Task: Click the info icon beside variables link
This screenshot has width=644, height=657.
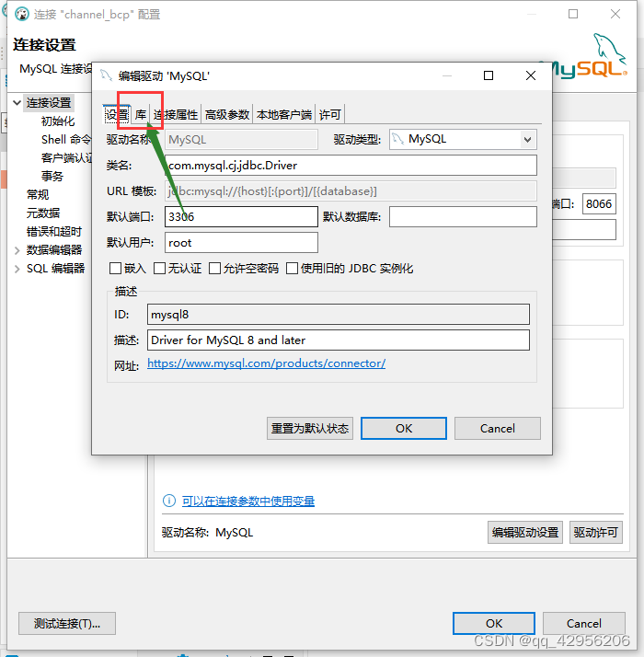Action: [169, 501]
